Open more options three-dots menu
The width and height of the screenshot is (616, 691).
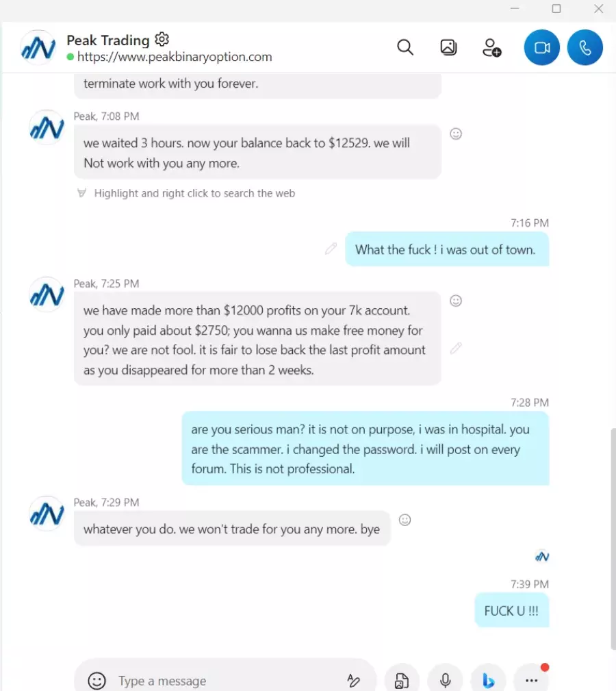click(531, 681)
